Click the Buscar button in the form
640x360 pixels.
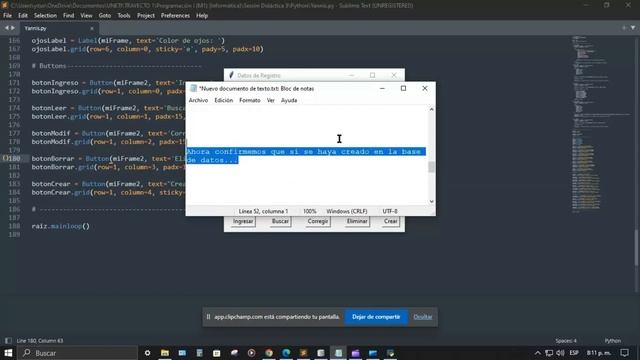pyautogui.click(x=280, y=221)
